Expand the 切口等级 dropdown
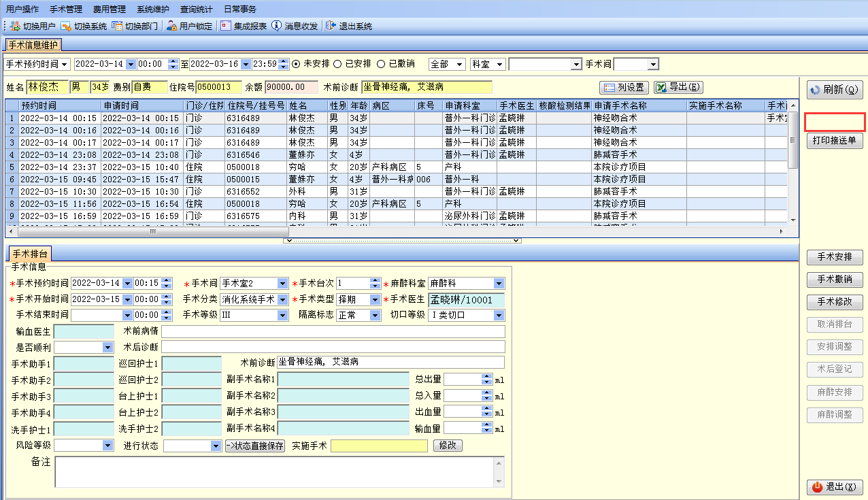868x500 pixels. pos(499,316)
